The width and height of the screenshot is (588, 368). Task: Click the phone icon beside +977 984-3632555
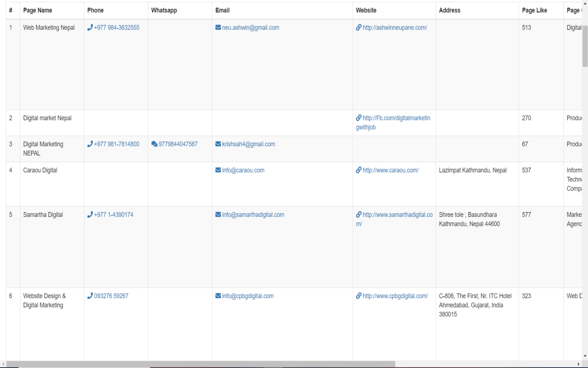[90, 28]
